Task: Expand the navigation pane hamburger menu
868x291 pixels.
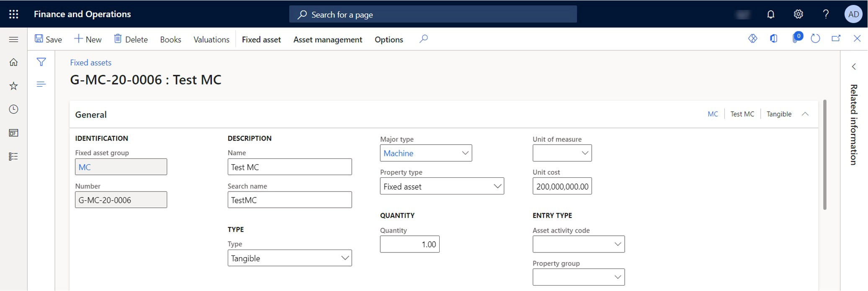Action: 13,39
